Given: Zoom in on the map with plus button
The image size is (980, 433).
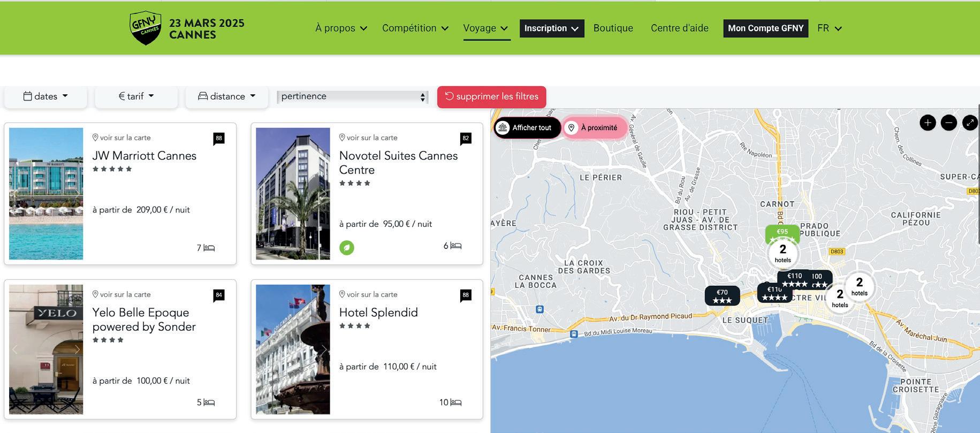Looking at the screenshot, I should tap(928, 123).
